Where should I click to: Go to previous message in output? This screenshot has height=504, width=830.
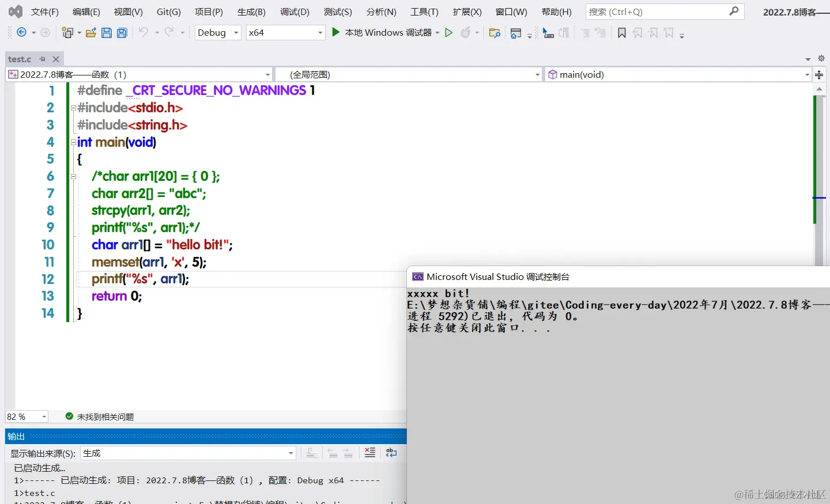333,453
